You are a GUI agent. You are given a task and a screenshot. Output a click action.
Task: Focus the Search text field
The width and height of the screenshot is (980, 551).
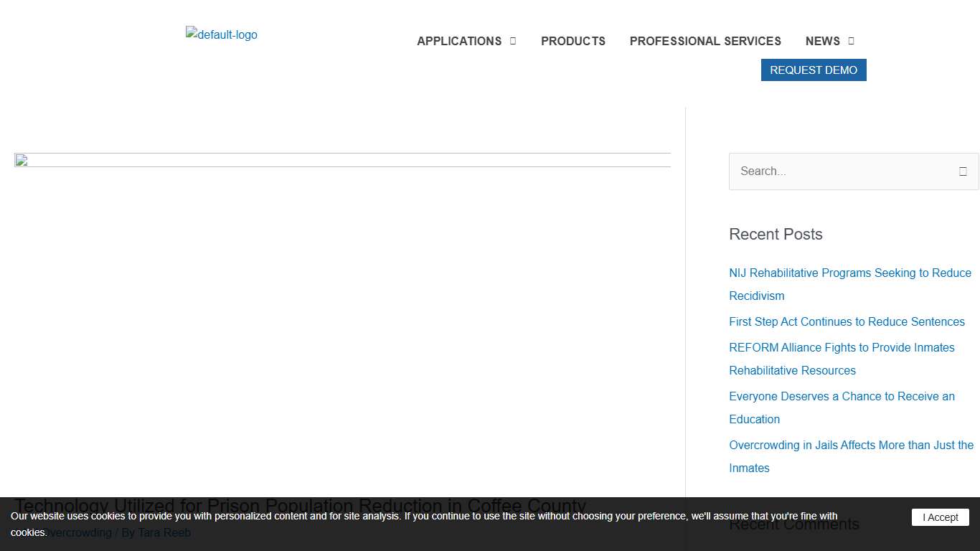pos(839,171)
